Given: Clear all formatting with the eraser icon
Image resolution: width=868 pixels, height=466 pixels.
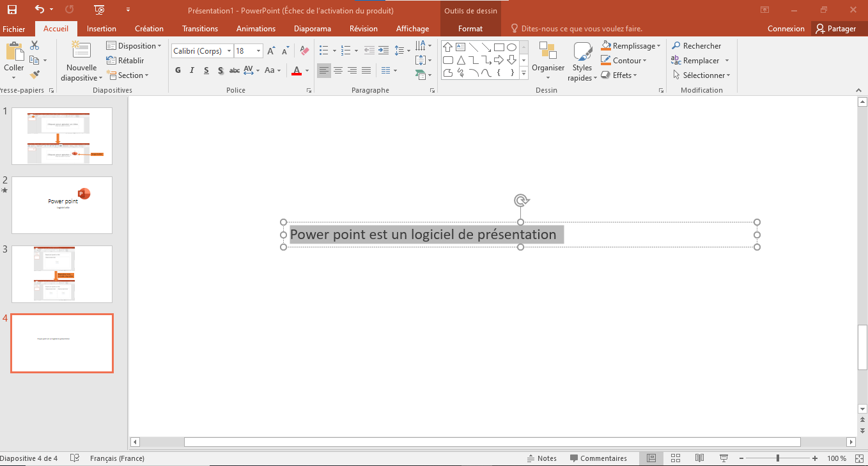Looking at the screenshot, I should (x=304, y=51).
